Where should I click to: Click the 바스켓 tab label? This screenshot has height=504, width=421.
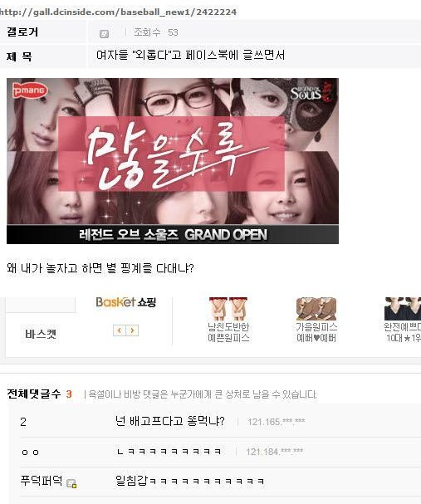coord(41,334)
